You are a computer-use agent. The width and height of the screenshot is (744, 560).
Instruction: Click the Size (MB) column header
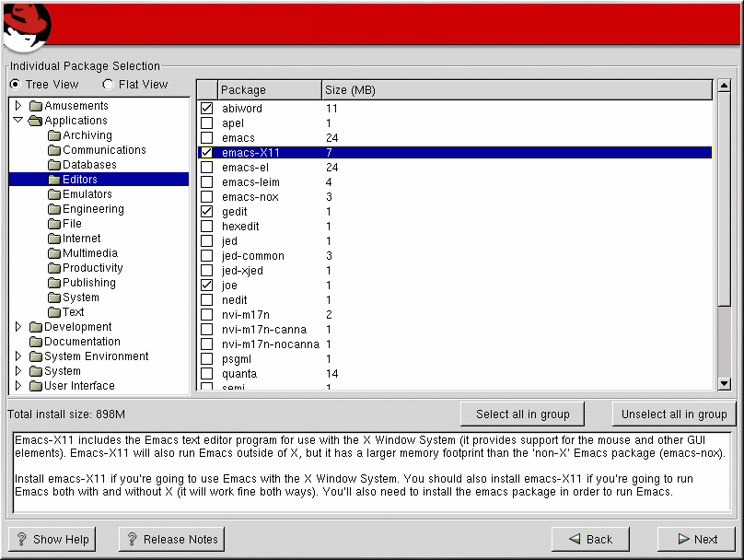click(517, 89)
